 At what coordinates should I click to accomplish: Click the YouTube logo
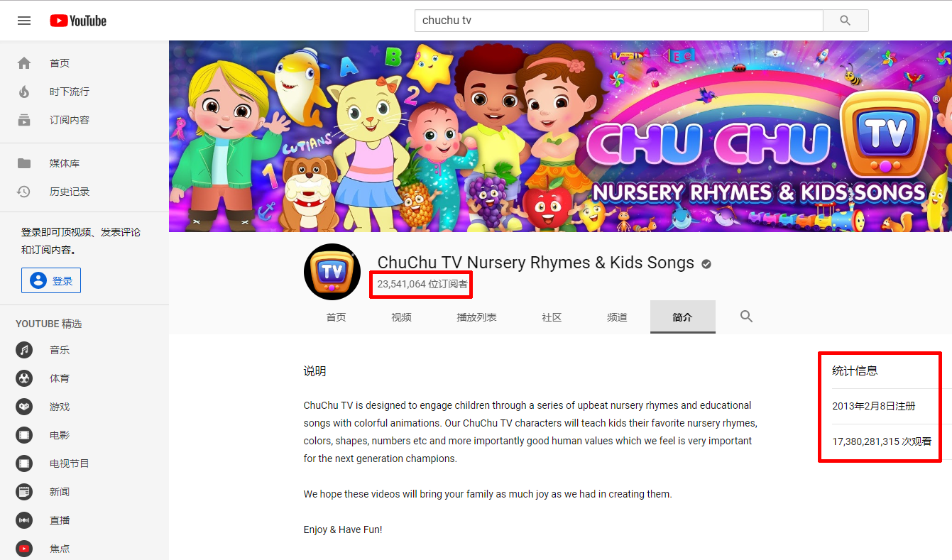pos(78,21)
